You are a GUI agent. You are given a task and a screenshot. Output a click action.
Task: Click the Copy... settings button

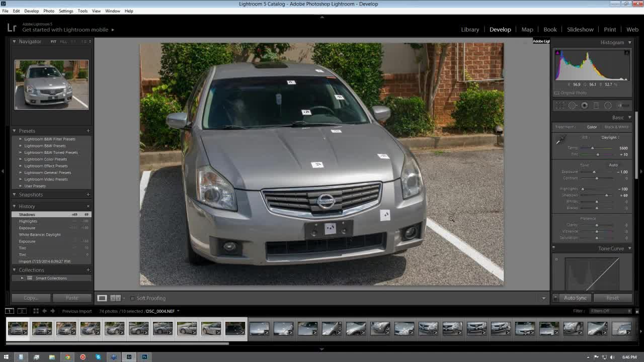point(31,298)
